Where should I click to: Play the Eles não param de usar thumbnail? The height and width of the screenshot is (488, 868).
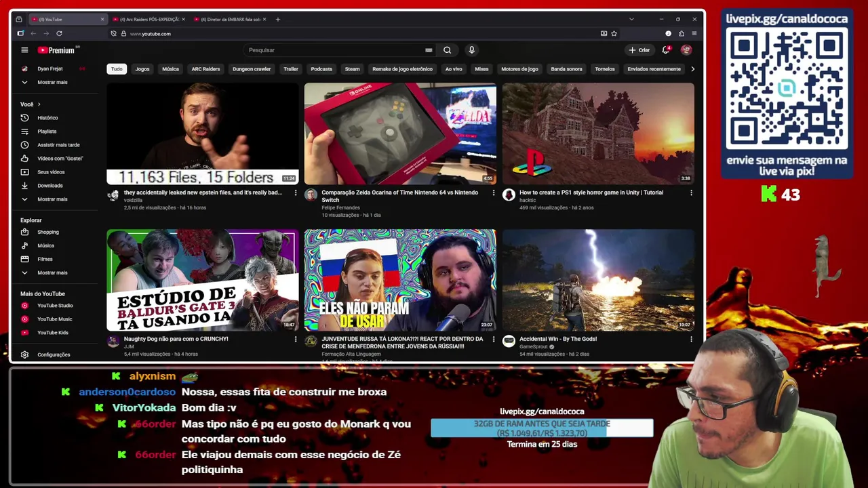pos(400,280)
